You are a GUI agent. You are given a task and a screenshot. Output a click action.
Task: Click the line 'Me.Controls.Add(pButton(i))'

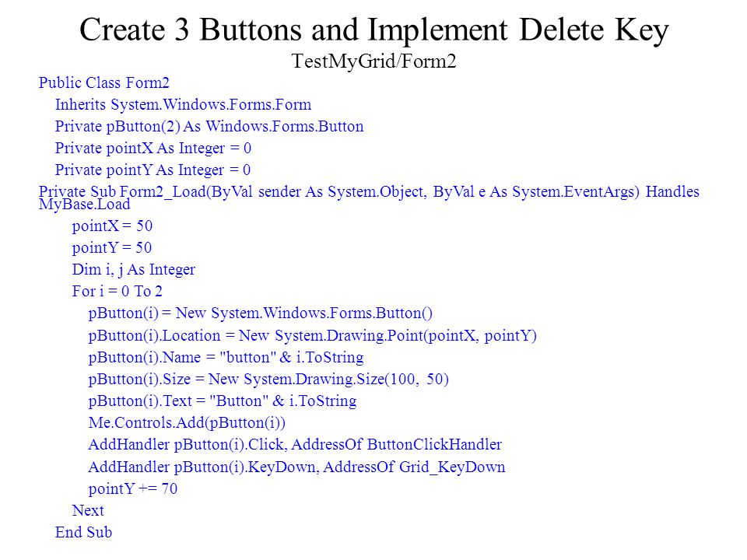(187, 423)
